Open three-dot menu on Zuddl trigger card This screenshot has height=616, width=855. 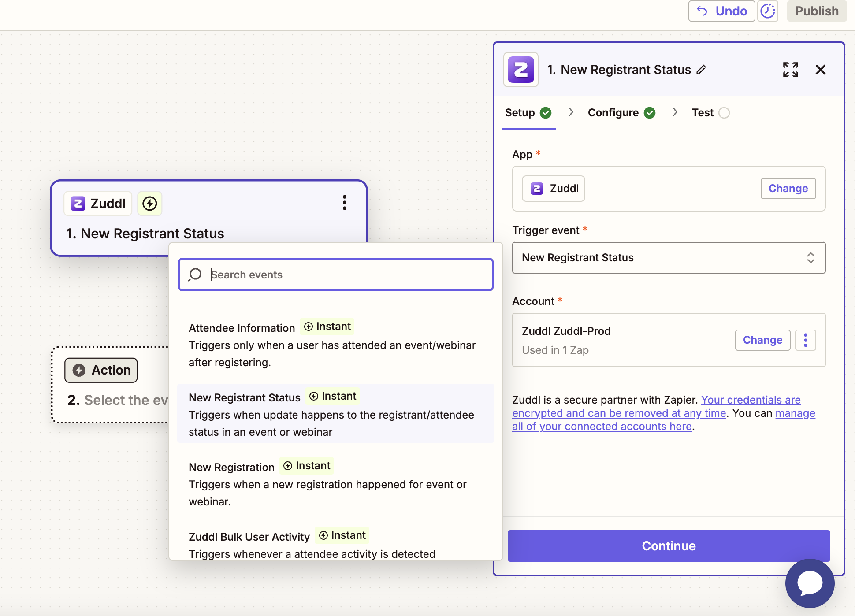[x=345, y=203]
